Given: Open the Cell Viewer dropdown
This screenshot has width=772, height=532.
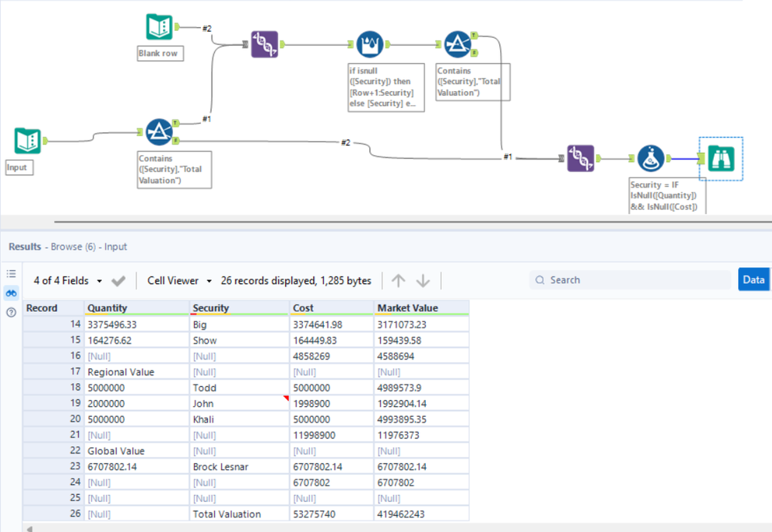Looking at the screenshot, I should 180,280.
